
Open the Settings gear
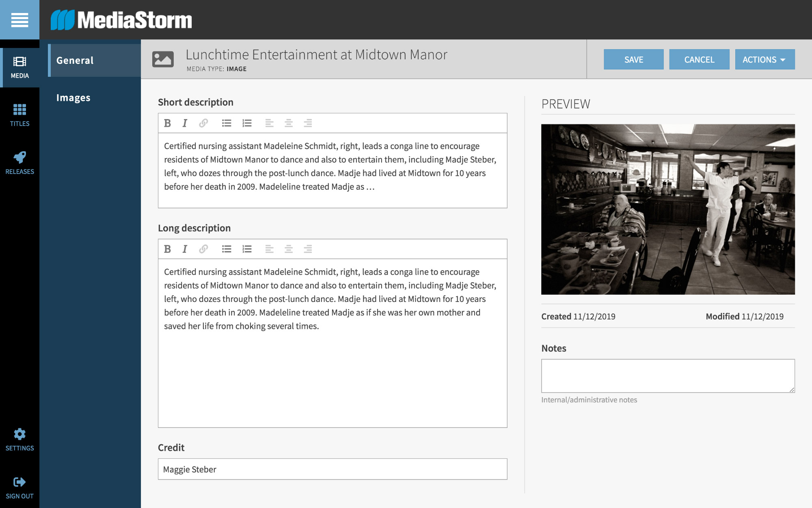tap(19, 439)
